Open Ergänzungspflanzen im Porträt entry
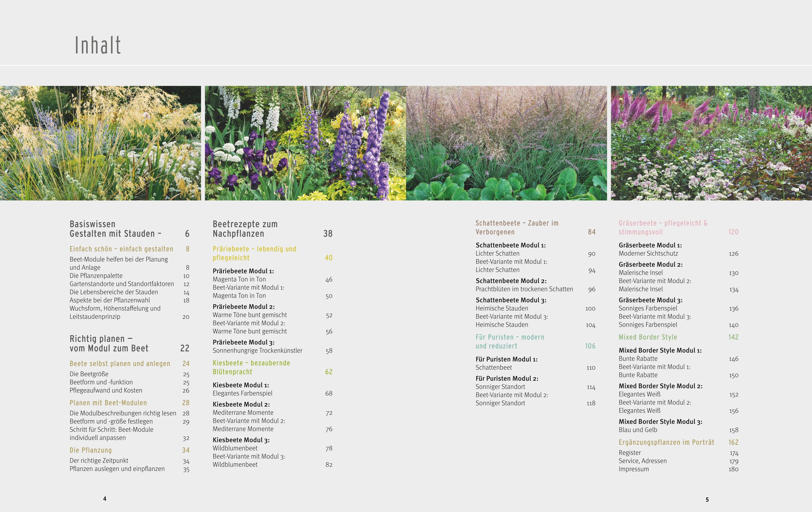Image resolution: width=812 pixels, height=512 pixels. (x=666, y=442)
